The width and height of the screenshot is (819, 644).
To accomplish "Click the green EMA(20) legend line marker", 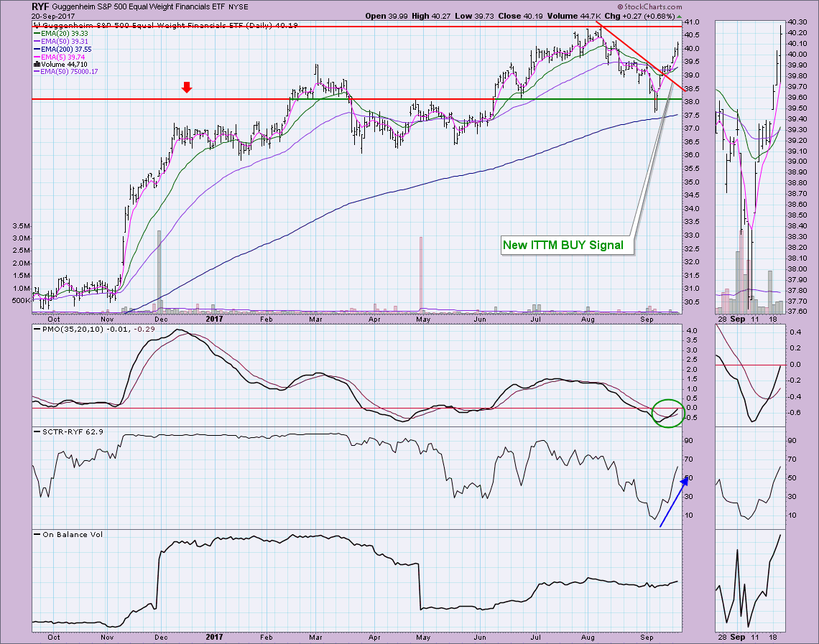I will tap(37, 34).
